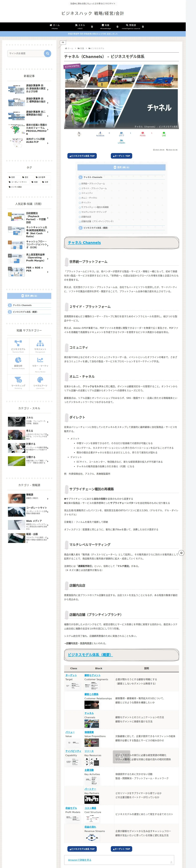196x868 pixels.
Task: Open the 知識 Knowledge navigation menu
Action: pyautogui.click(x=105, y=27)
